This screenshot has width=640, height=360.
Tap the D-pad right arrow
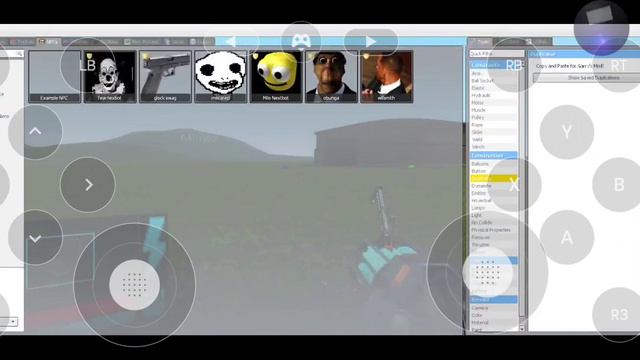[x=88, y=185]
